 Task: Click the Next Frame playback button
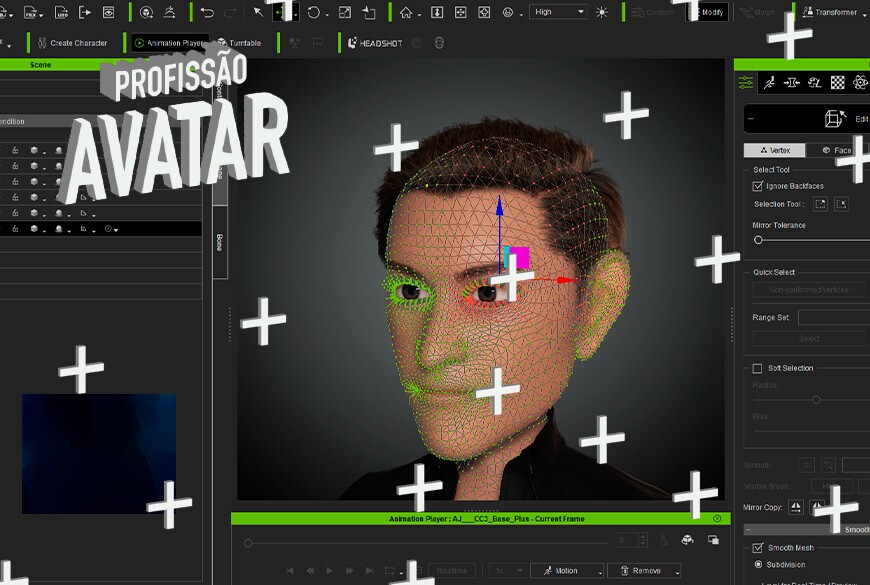click(349, 571)
